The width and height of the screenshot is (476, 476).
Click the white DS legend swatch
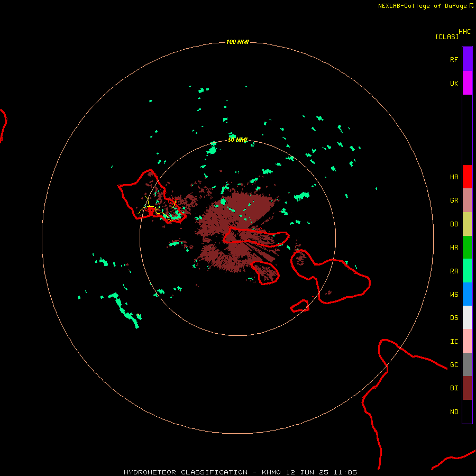pos(467,317)
